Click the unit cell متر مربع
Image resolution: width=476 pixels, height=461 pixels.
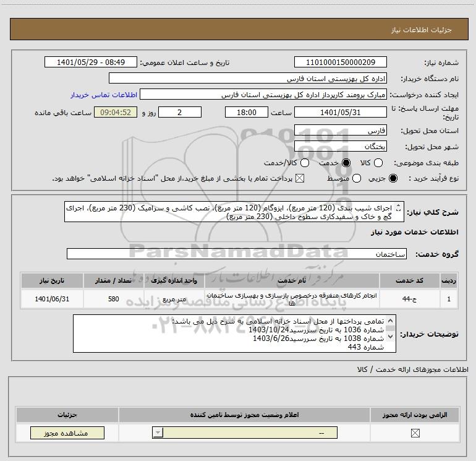click(x=174, y=299)
